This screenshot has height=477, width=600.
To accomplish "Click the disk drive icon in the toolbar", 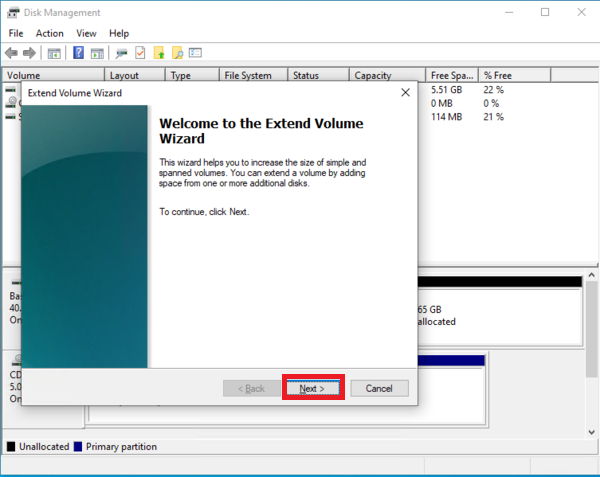I will click(x=122, y=53).
